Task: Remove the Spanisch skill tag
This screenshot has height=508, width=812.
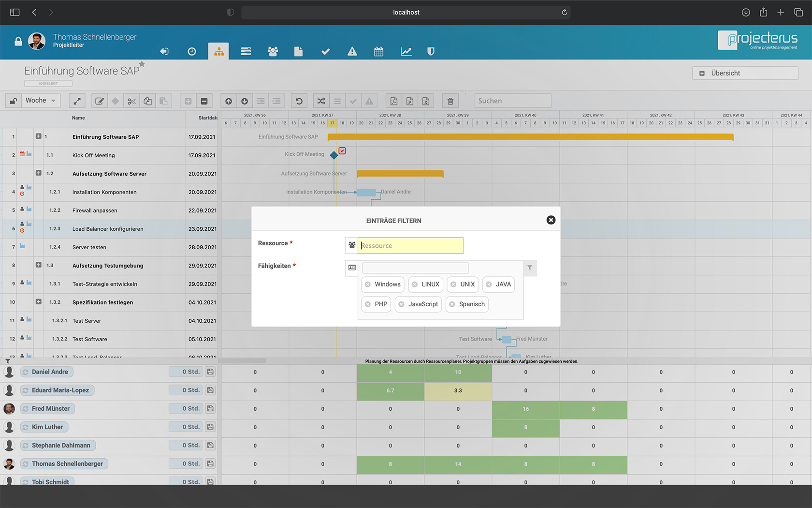Action: 452,304
